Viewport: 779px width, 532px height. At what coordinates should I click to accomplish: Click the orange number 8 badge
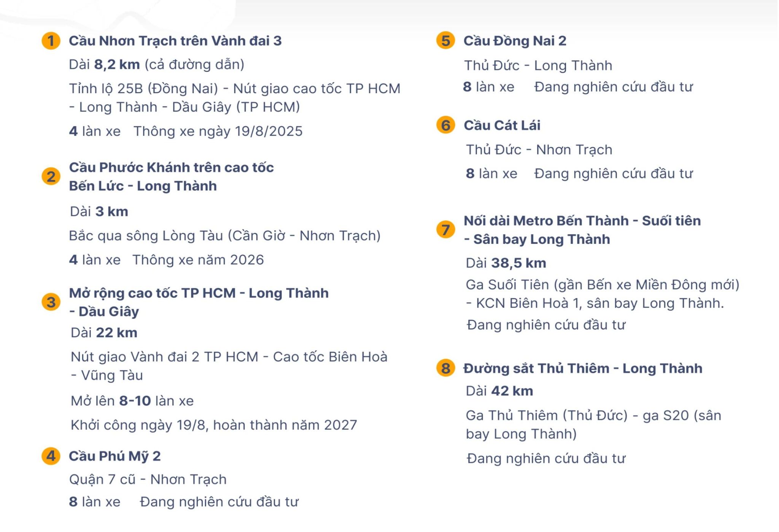coord(446,368)
